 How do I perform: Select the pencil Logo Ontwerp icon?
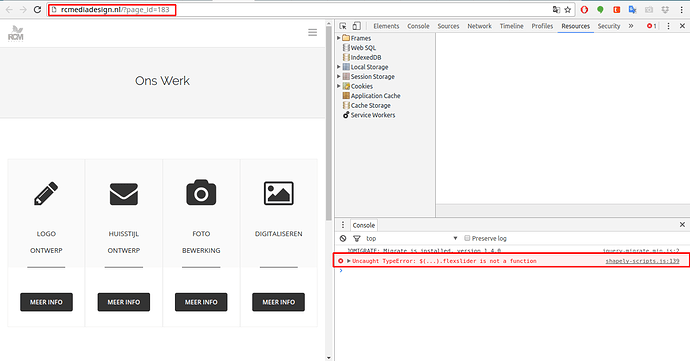click(46, 193)
